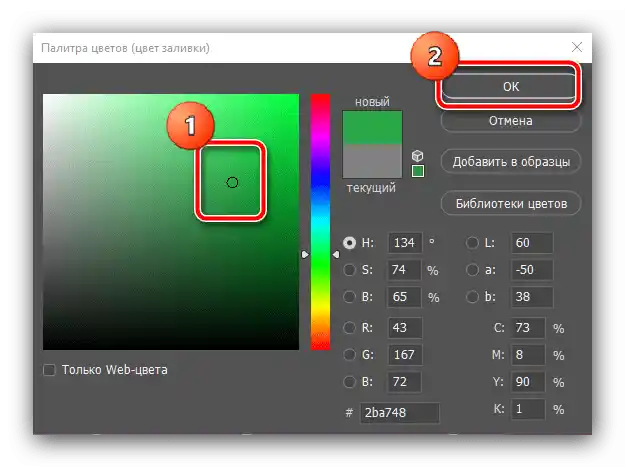Click the hex field showing 2ba748
This screenshot has height=468, width=625.
(x=400, y=413)
